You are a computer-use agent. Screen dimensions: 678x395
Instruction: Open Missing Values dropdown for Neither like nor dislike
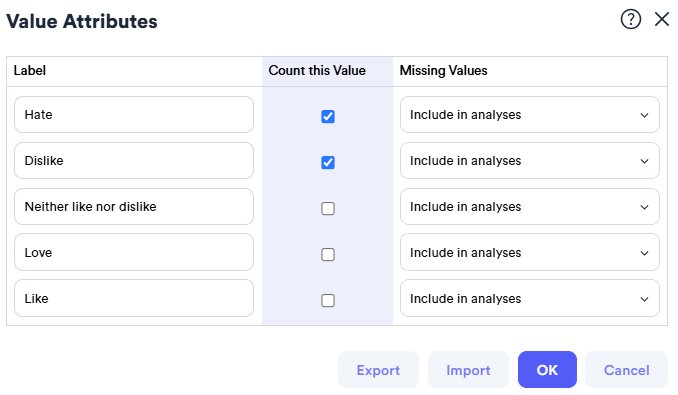[530, 207]
